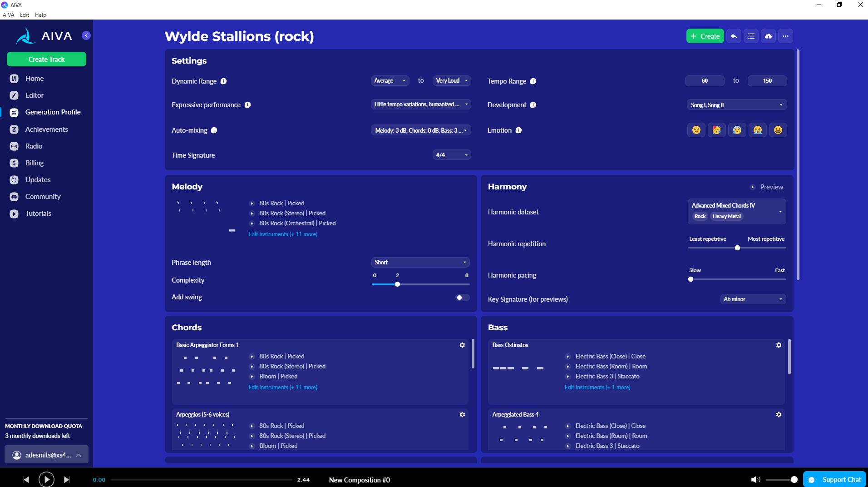Viewport: 868px width, 487px height.
Task: Open the Radio page
Action: click(x=34, y=146)
